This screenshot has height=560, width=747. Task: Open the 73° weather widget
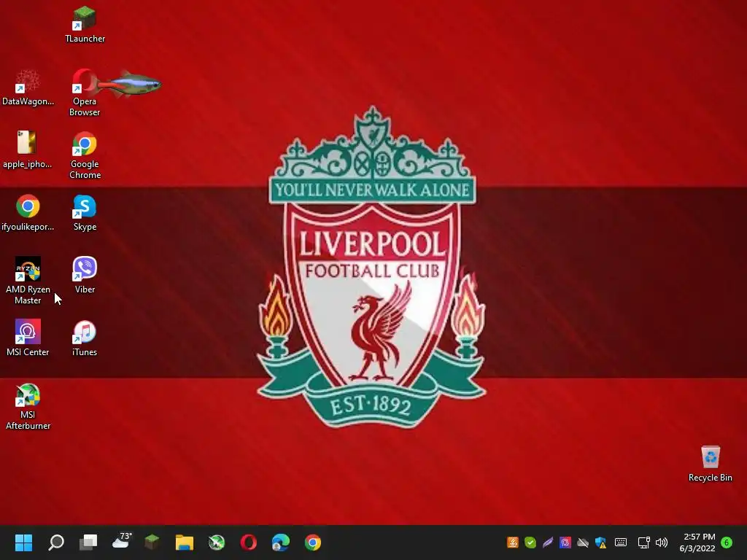[122, 542]
